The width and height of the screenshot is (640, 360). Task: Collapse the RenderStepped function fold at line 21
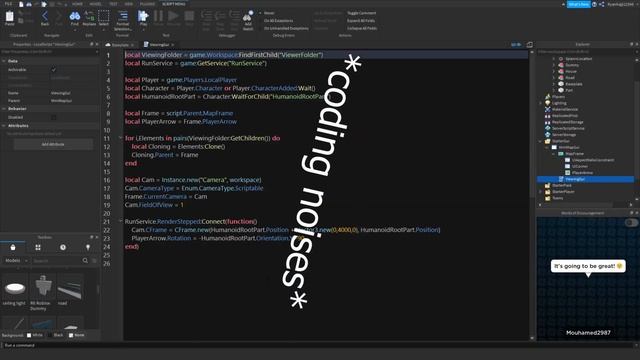[120, 221]
